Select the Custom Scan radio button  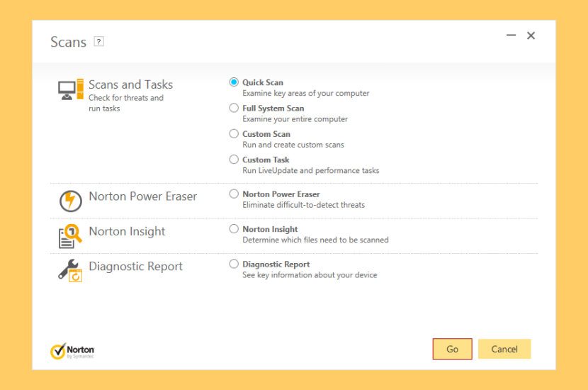[x=234, y=134]
